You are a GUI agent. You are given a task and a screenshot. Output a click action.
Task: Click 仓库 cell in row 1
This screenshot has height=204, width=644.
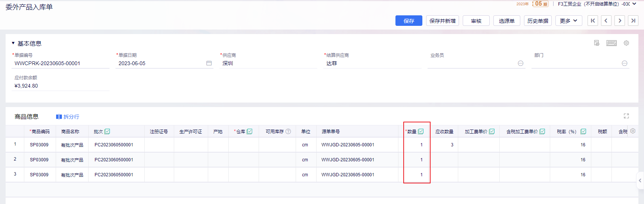[x=244, y=145]
